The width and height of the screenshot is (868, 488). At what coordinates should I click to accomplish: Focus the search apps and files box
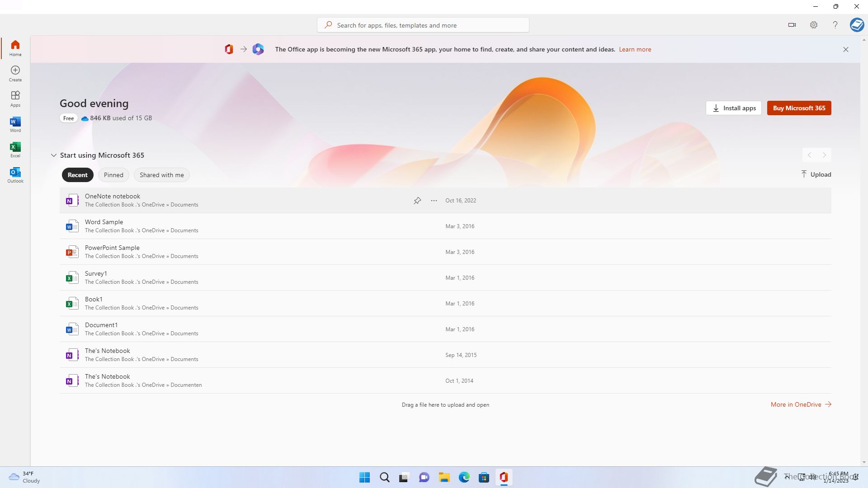pyautogui.click(x=423, y=25)
